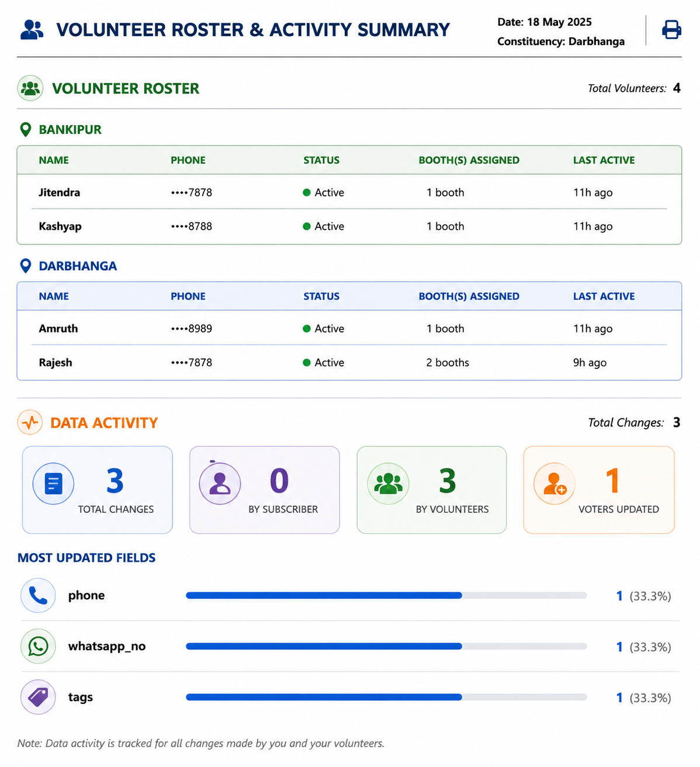The image size is (700, 767).
Task: Click Amruth's Active status indicator
Action: 324,329
